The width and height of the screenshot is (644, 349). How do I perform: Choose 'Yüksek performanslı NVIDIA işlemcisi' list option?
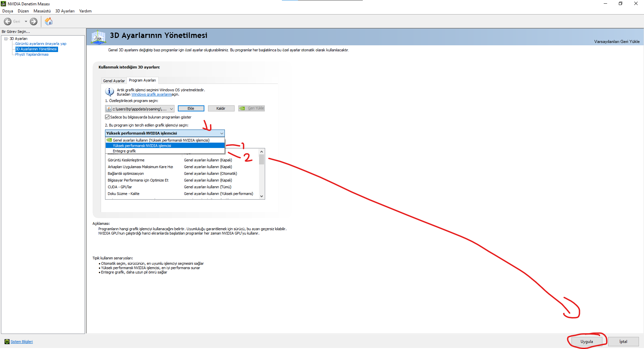165,146
